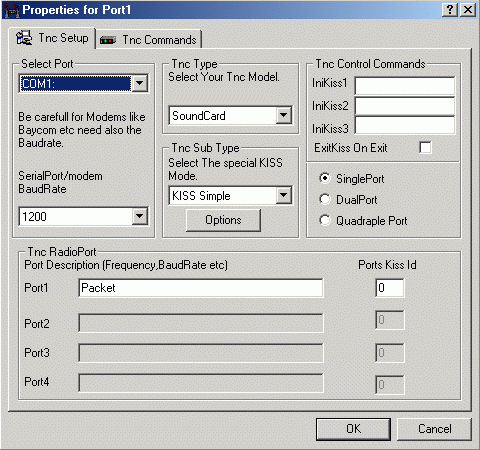Click the IniKiss1 command input field

tap(405, 86)
